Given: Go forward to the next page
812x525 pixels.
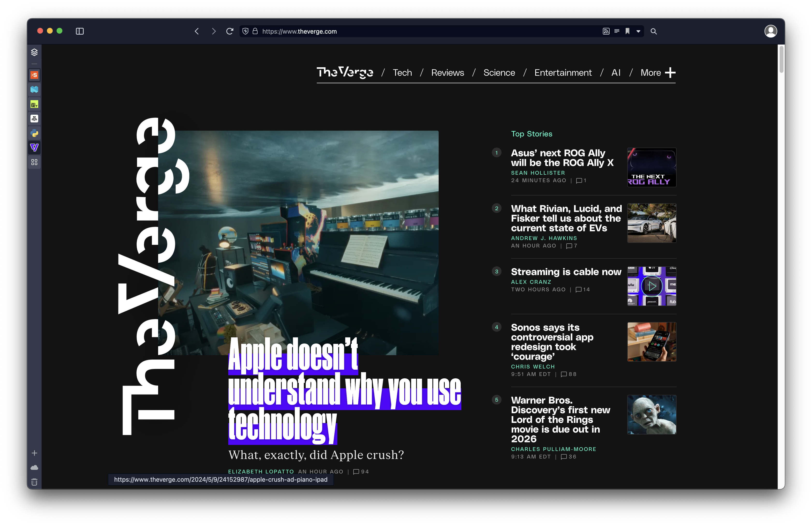Looking at the screenshot, I should click(x=214, y=31).
